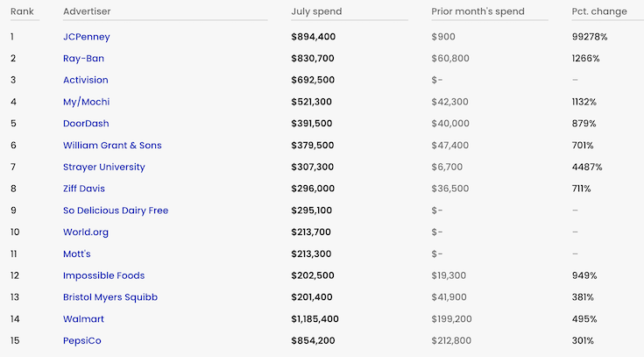Open the JCPenney advertiser link
Image resolution: width=644 pixels, height=357 pixels.
[86, 37]
